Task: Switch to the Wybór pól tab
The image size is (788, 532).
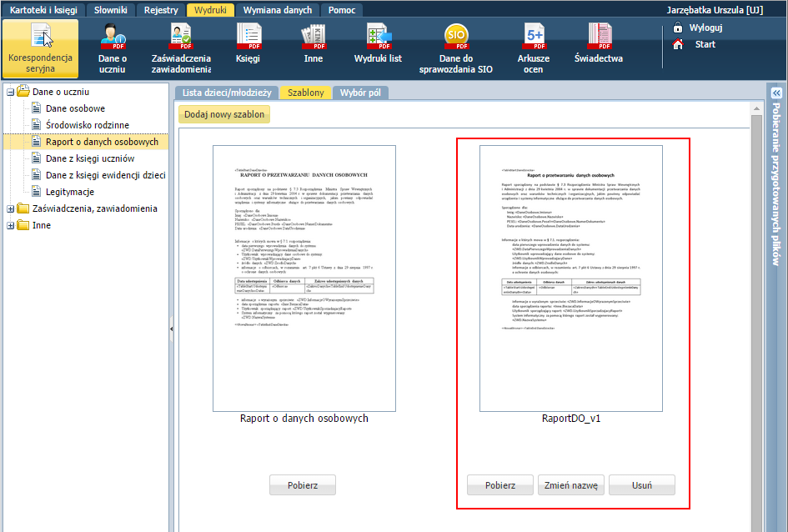Action: point(360,93)
